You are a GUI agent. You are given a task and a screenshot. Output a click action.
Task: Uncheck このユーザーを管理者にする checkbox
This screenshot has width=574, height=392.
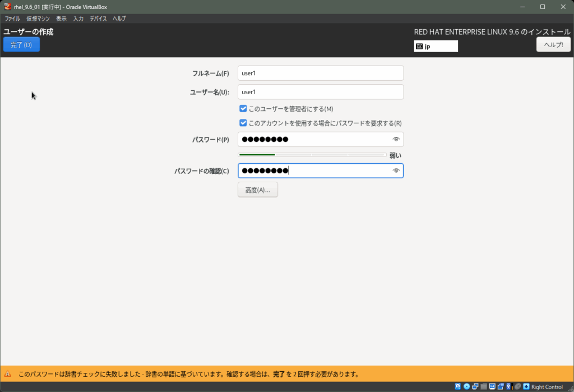point(243,108)
